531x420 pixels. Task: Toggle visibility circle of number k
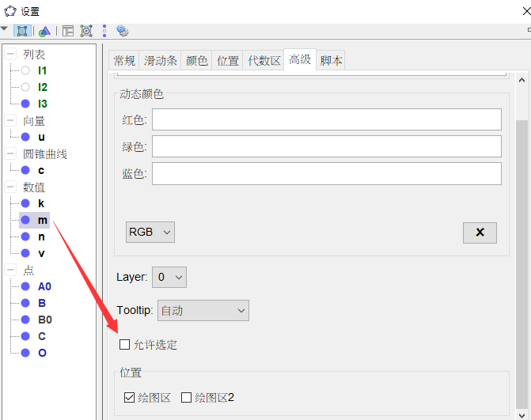(25, 203)
